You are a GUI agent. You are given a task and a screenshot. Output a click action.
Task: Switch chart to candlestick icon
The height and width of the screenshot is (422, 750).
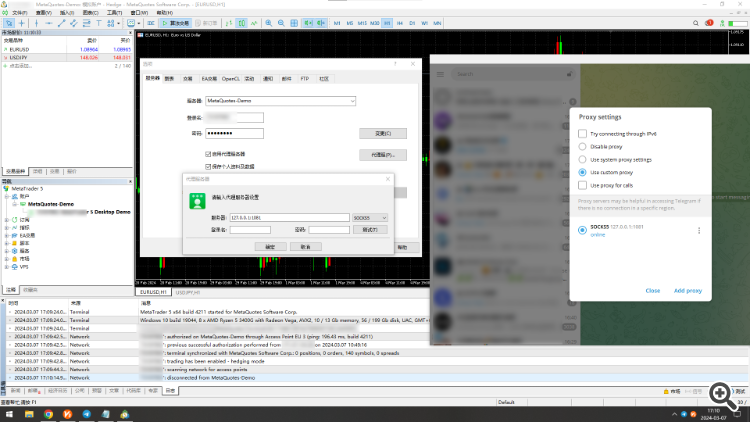(x=242, y=23)
